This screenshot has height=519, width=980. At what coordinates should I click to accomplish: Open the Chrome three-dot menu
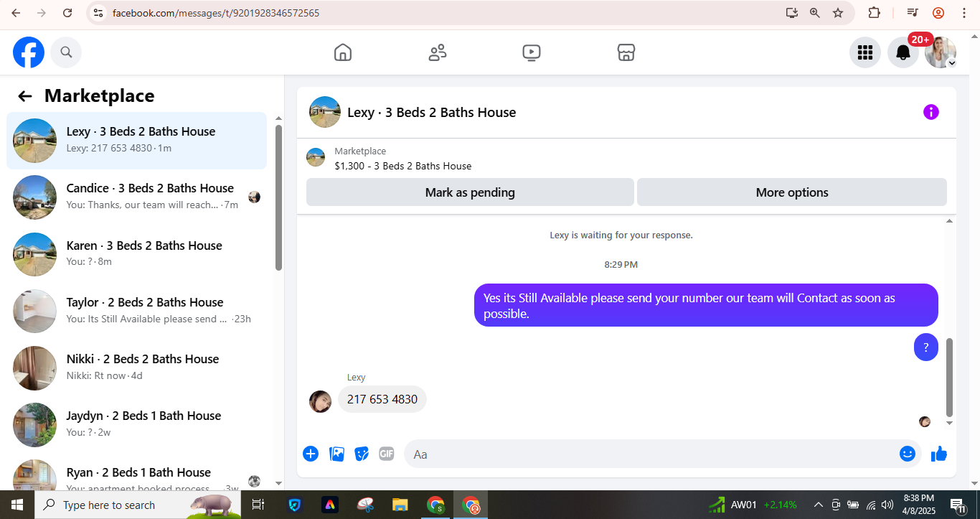click(x=963, y=13)
